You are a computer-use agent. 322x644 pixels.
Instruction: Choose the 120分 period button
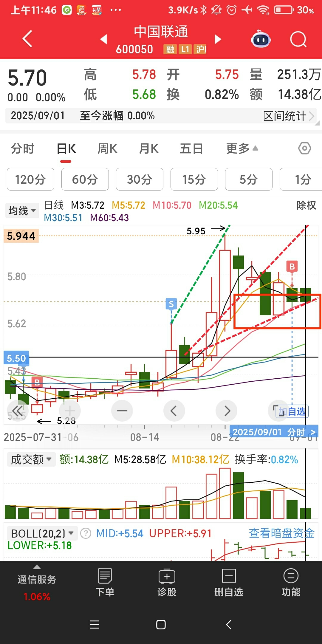click(30, 179)
